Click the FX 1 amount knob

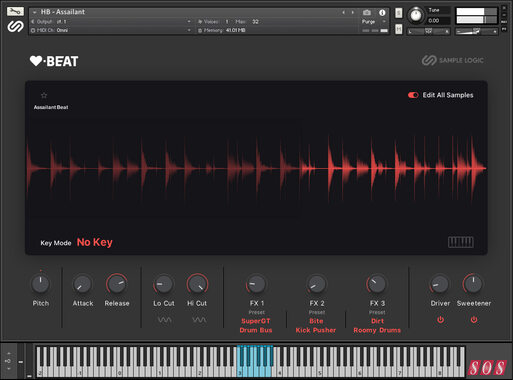(256, 284)
